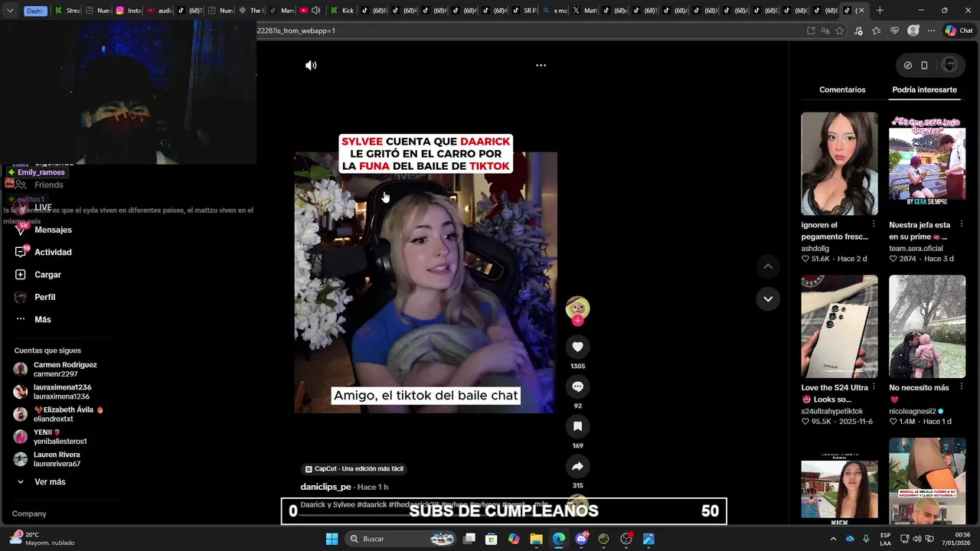Image resolution: width=980 pixels, height=551 pixels.
Task: Open the TikTok profile avatar at top right
Action: [x=949, y=65]
